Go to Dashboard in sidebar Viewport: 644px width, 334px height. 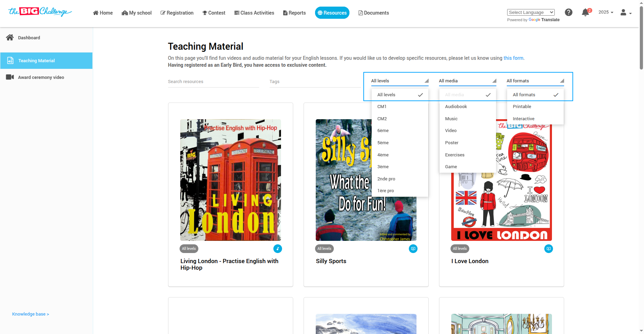pyautogui.click(x=46, y=38)
